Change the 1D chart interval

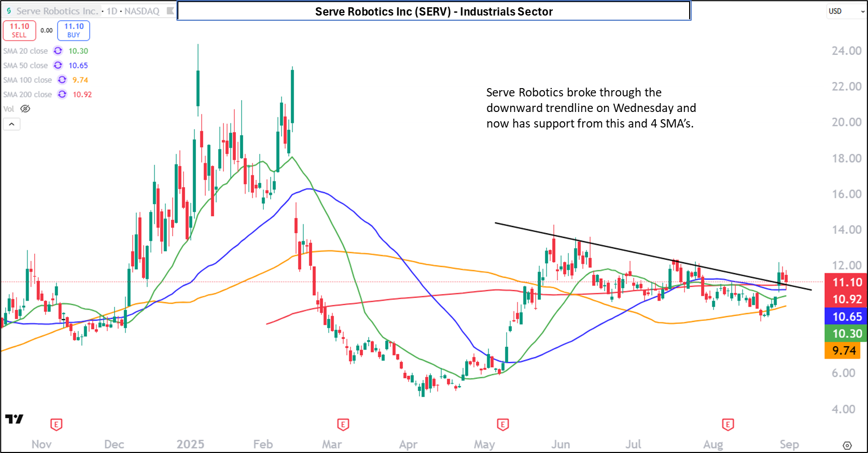point(112,11)
